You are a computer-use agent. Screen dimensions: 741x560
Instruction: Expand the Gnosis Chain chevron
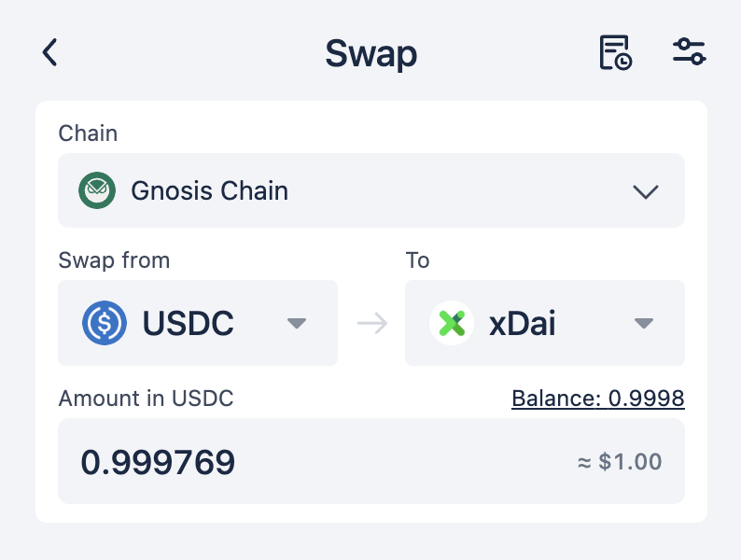[x=645, y=192]
